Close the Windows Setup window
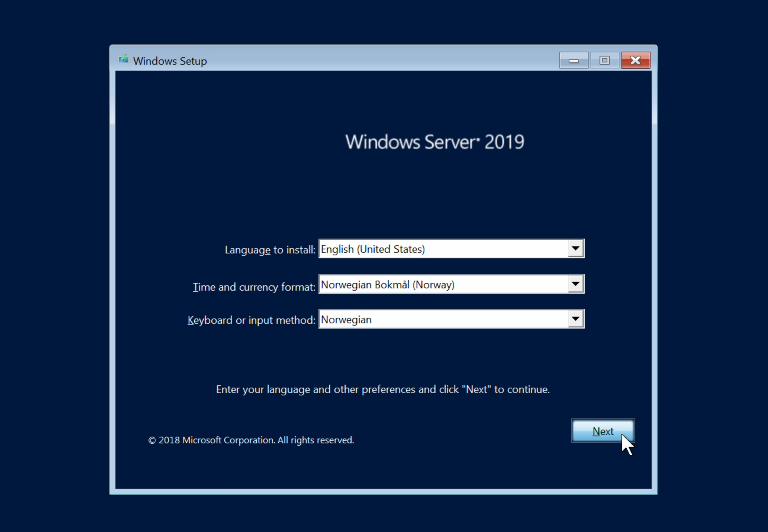 (635, 60)
